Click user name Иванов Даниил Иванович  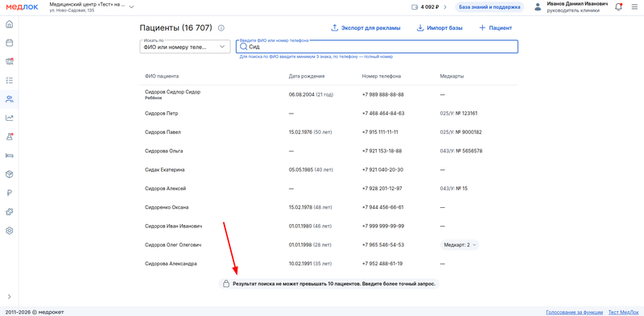(577, 4)
